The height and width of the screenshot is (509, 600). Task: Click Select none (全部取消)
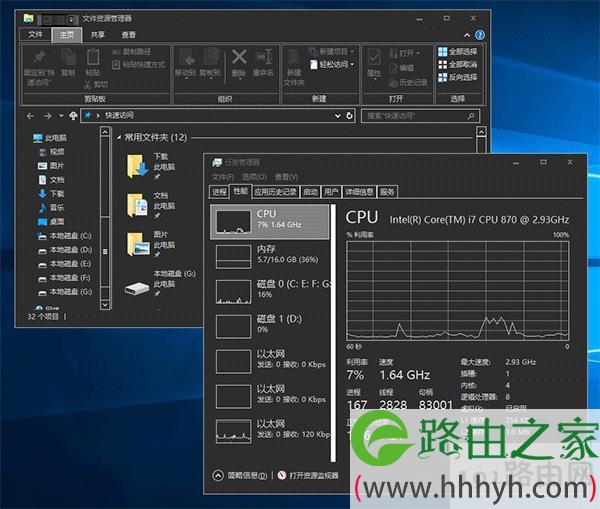pos(458,65)
